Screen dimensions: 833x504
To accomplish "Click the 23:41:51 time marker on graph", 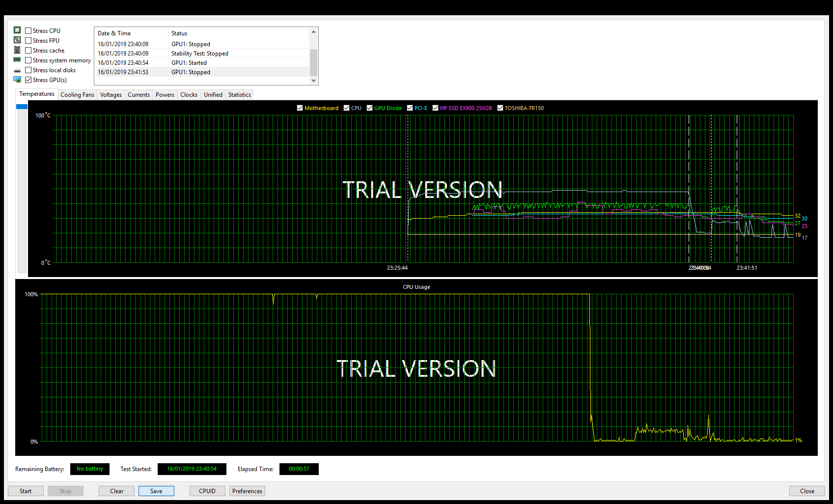I will pos(747,268).
